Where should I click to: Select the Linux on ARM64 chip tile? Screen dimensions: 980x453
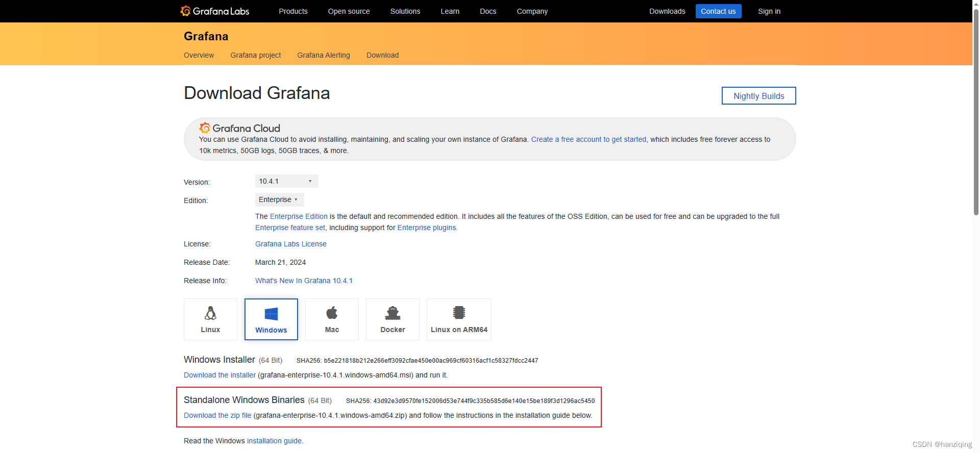[x=459, y=319]
